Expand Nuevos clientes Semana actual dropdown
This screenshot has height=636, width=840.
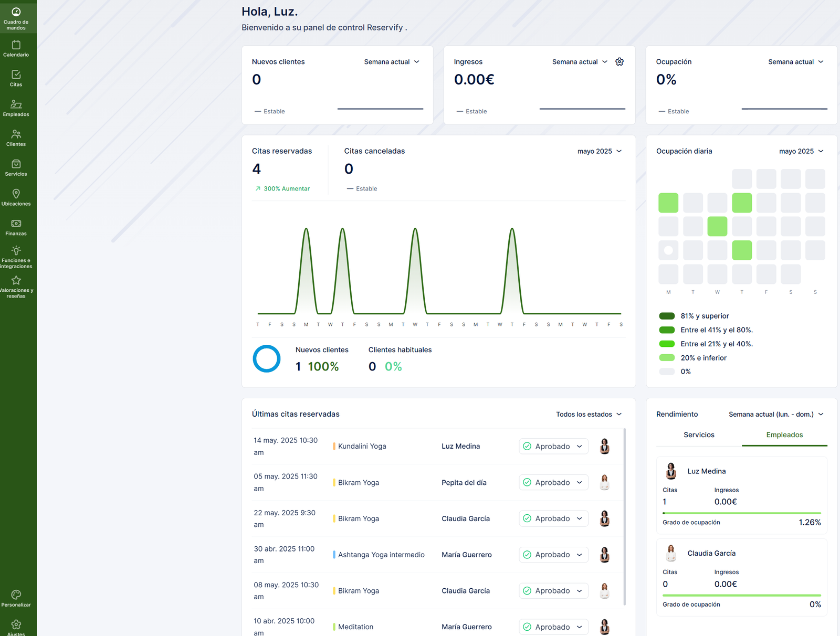pos(392,62)
